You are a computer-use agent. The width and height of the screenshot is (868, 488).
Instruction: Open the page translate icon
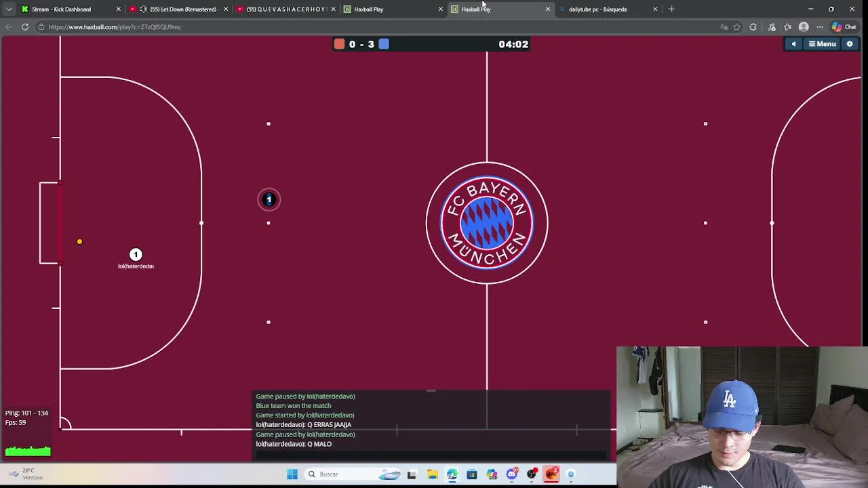[x=724, y=27]
